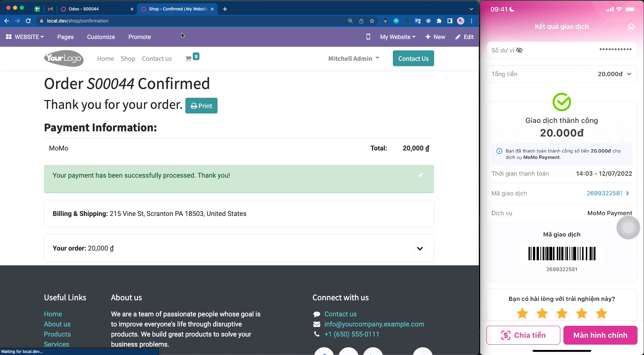Screen dimensions: 644x355
Task: Go to Shop nav item
Action: (128, 58)
